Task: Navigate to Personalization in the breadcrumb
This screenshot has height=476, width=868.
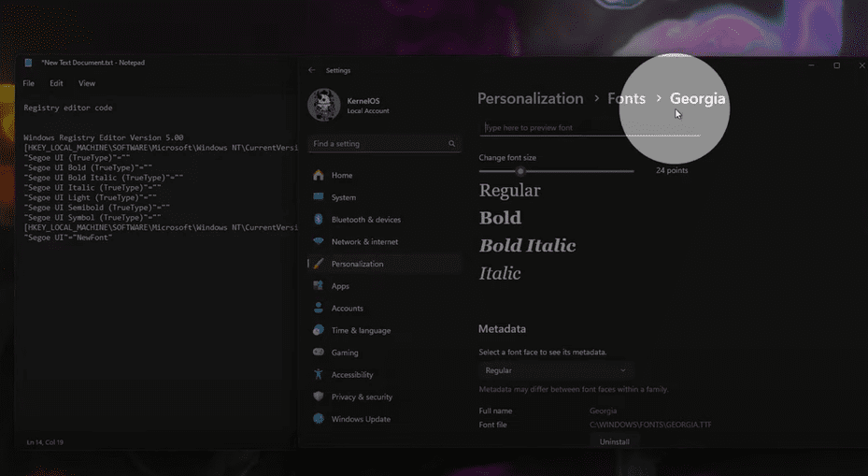Action: tap(530, 98)
